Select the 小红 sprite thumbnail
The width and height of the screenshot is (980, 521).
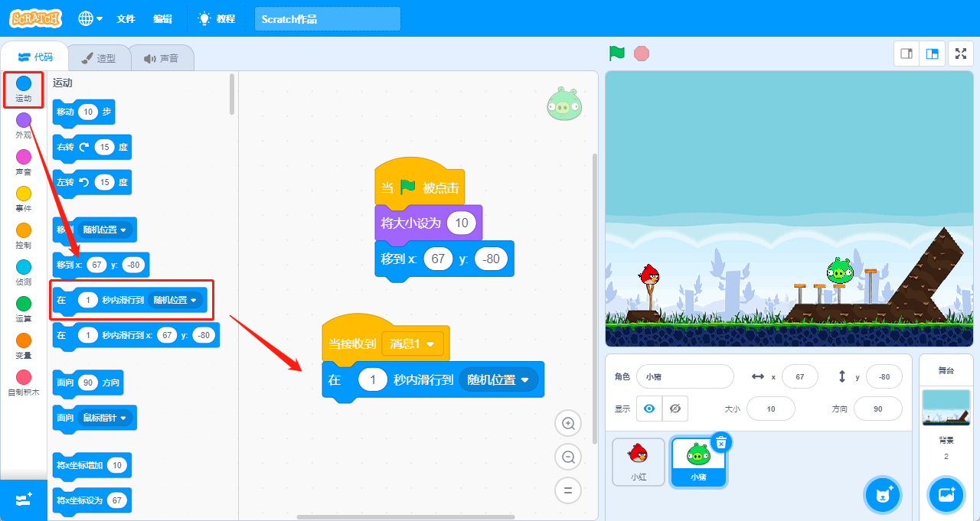point(639,462)
